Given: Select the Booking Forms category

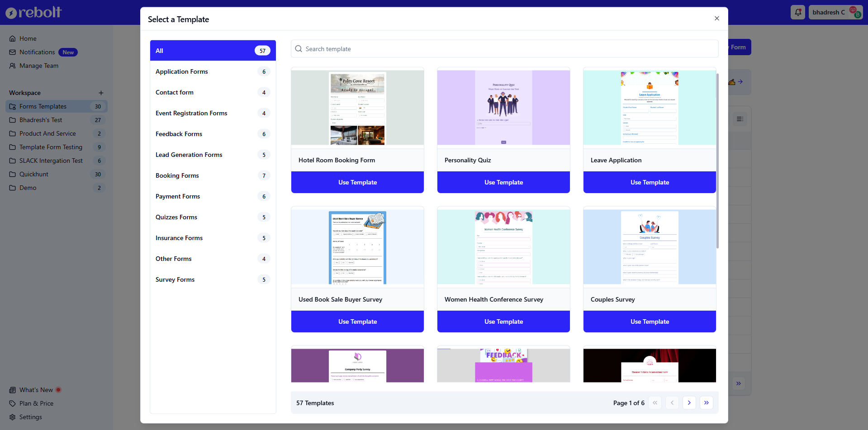Looking at the screenshot, I should coord(213,175).
